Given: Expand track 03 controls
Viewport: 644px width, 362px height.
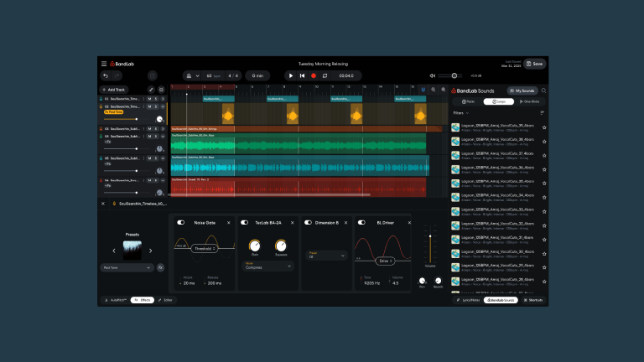Looking at the screenshot, I should pyautogui.click(x=163, y=129).
